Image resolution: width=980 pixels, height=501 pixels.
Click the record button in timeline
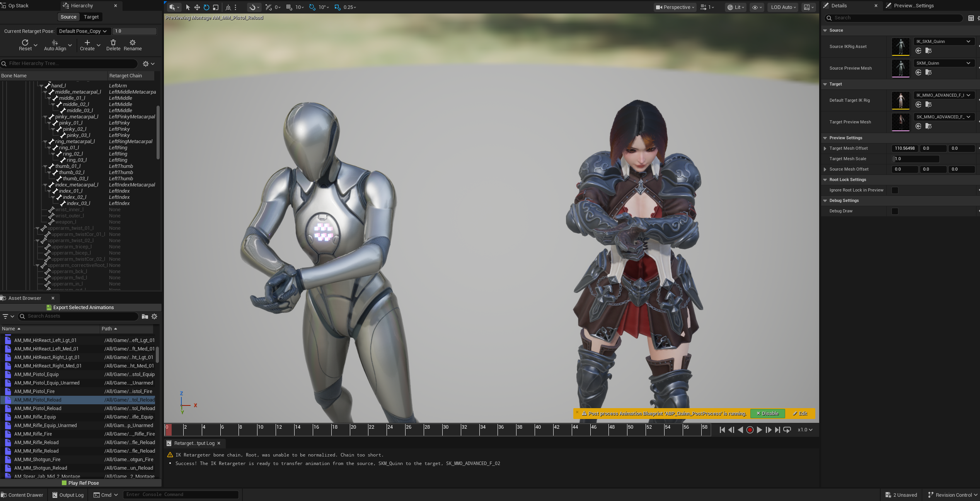(x=750, y=430)
